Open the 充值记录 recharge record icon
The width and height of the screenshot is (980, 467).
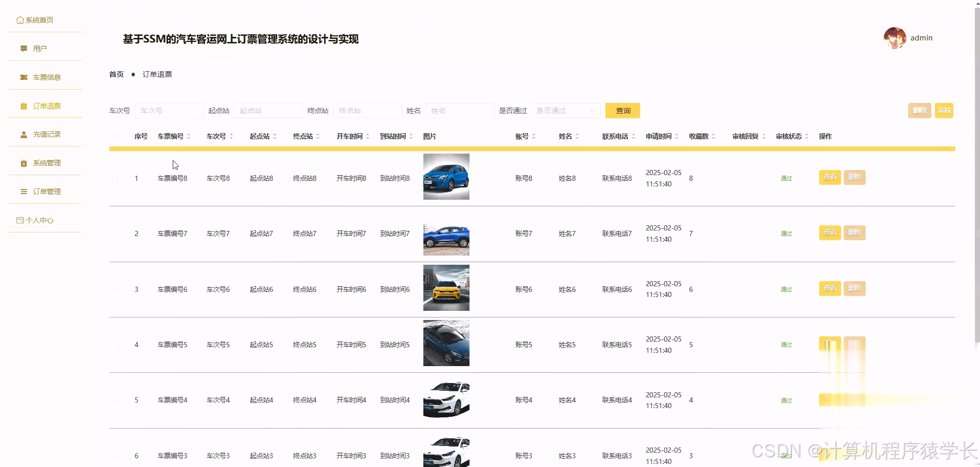tap(23, 134)
